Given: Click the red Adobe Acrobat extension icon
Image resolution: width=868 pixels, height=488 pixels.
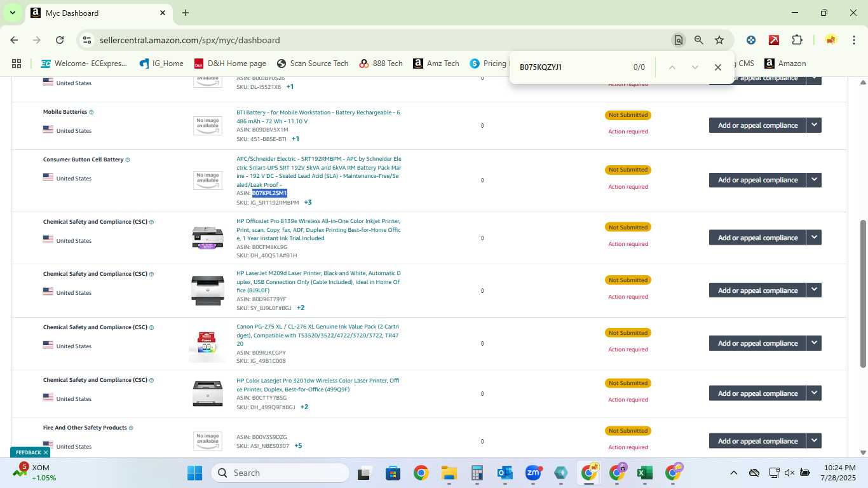Looking at the screenshot, I should [x=774, y=40].
